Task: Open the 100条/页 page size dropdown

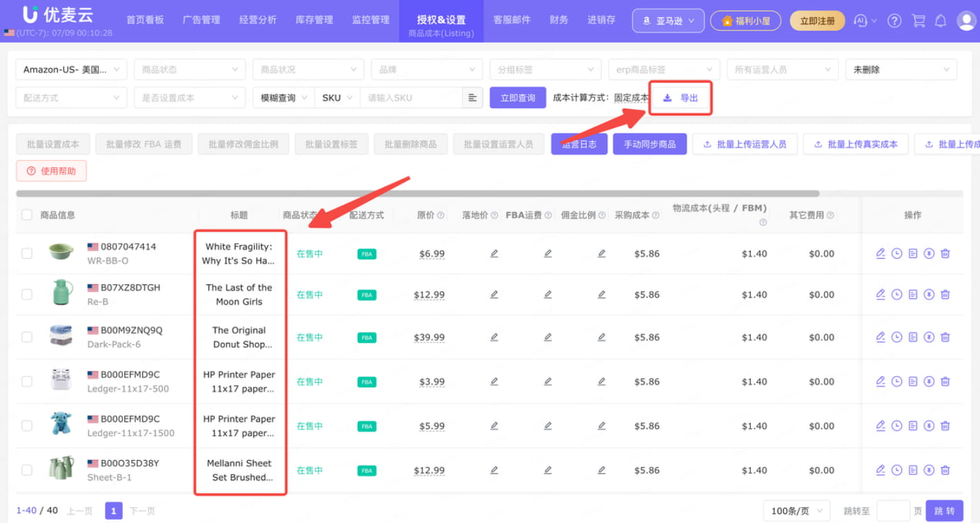Action: 796,511
